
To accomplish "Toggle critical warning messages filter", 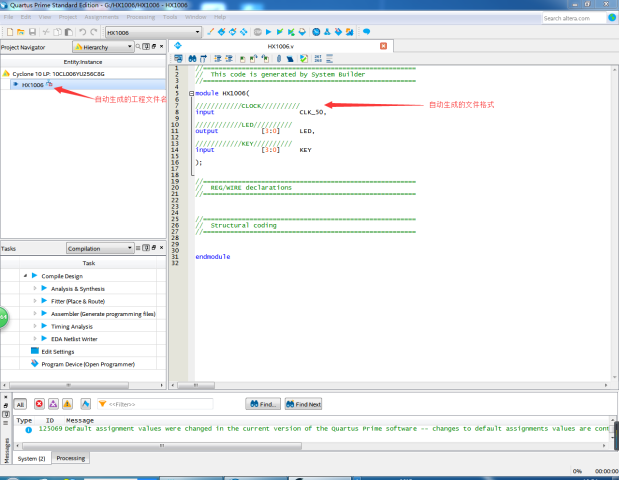I will pyautogui.click(x=53, y=404).
